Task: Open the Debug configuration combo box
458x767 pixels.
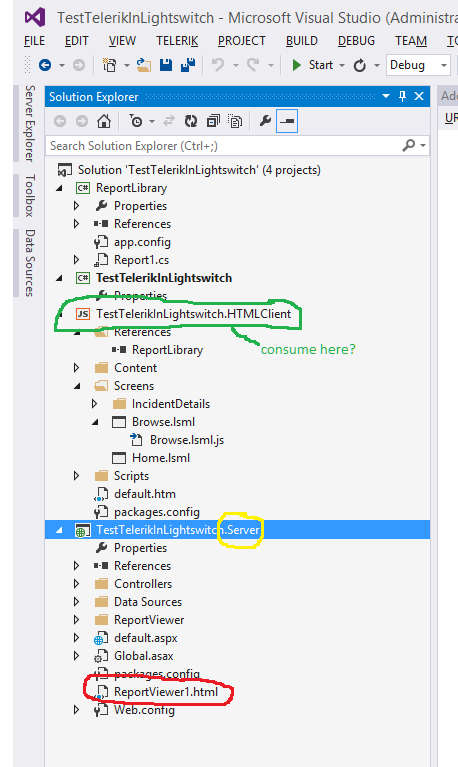Action: [x=418, y=65]
